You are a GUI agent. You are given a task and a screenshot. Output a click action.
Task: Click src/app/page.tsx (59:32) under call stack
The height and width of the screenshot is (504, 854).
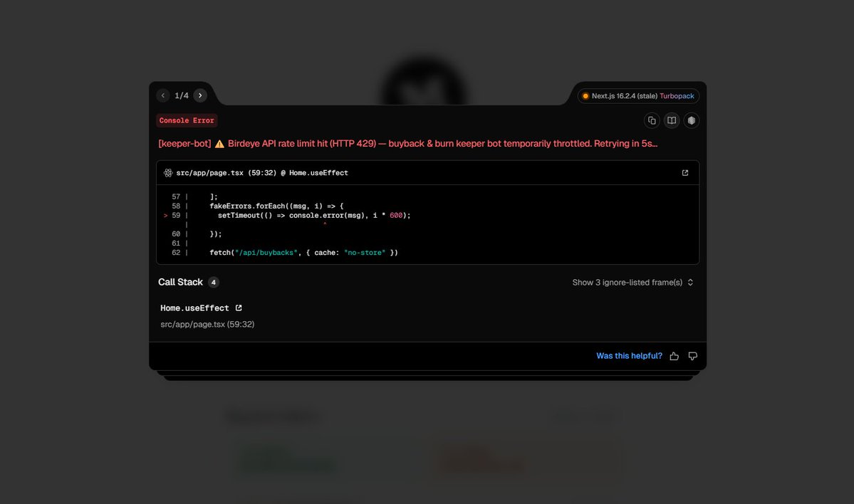pos(207,324)
